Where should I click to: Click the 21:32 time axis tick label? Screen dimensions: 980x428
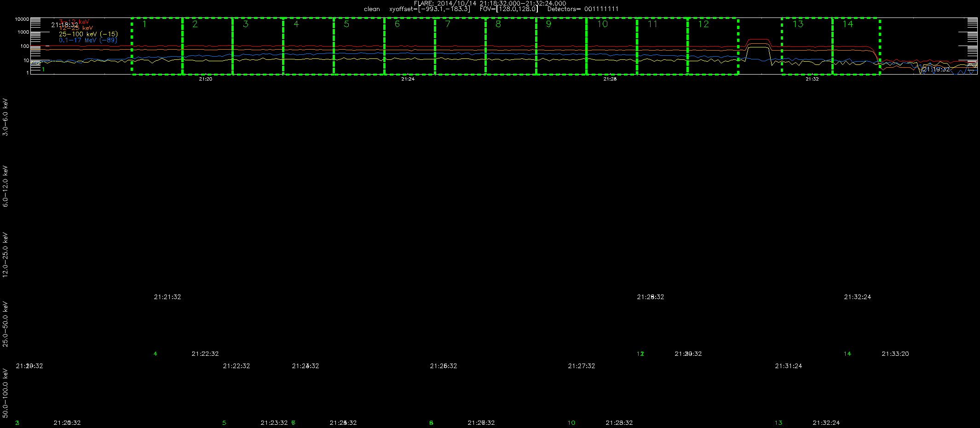812,79
